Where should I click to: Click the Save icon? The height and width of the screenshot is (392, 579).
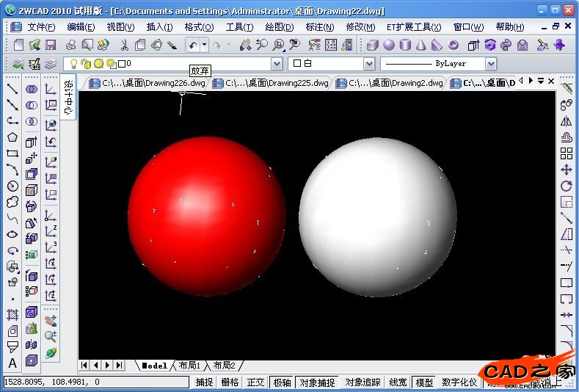click(x=51, y=45)
